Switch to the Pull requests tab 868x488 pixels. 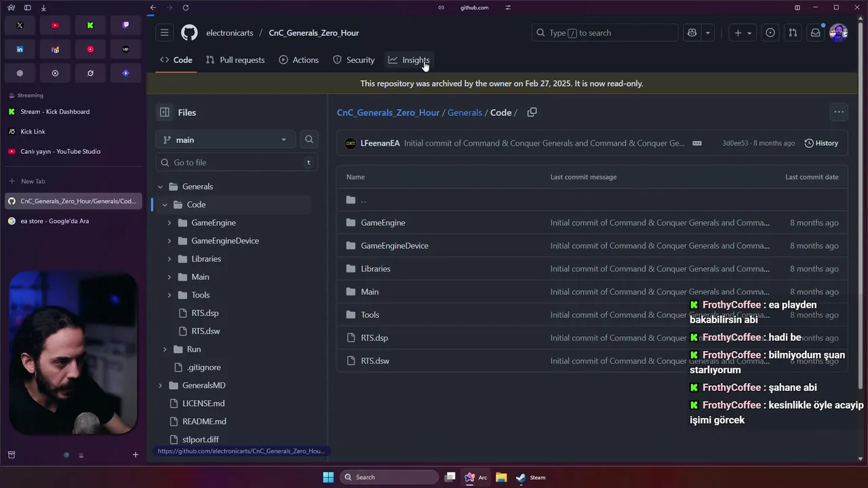(235, 60)
